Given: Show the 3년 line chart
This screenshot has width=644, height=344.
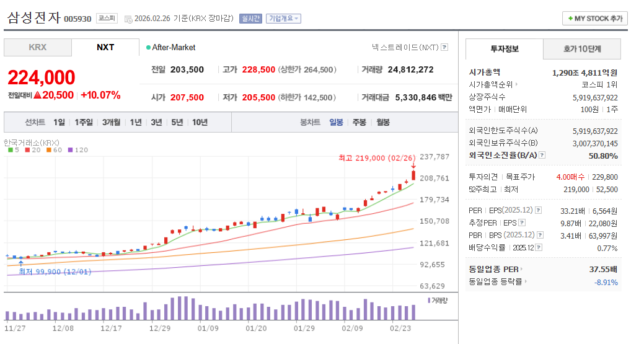Looking at the screenshot, I should click(x=156, y=122).
